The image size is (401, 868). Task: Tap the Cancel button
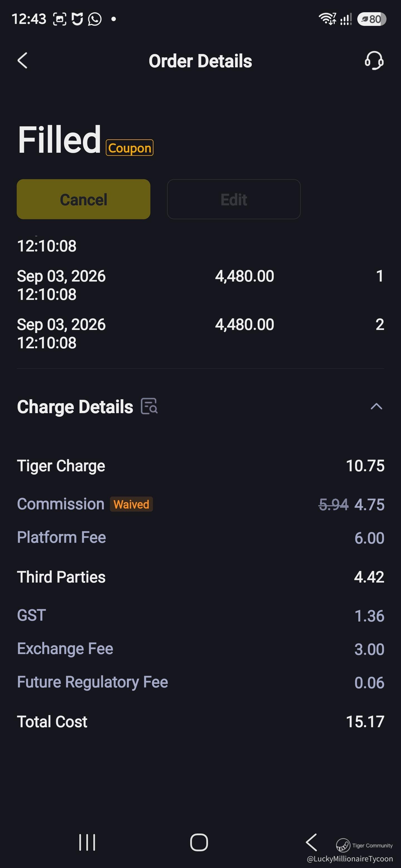[x=84, y=199]
